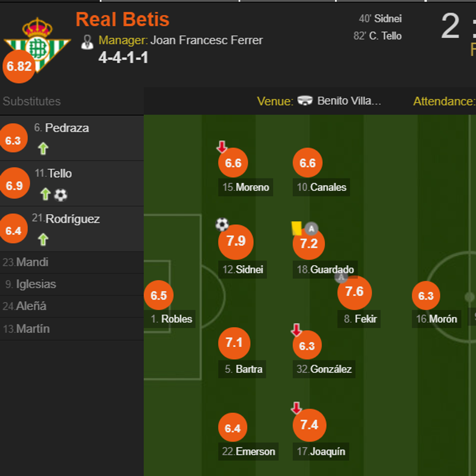Click the manager silhouette icon
The width and height of the screenshot is (476, 476).
click(x=87, y=42)
